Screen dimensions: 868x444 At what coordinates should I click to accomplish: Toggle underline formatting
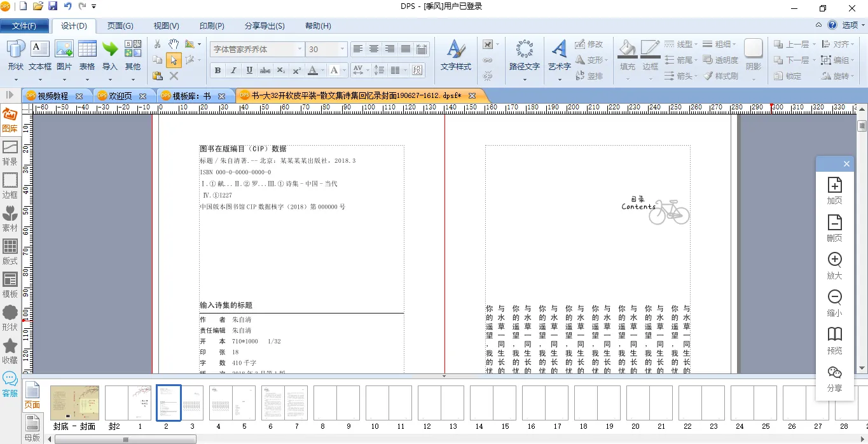(249, 70)
